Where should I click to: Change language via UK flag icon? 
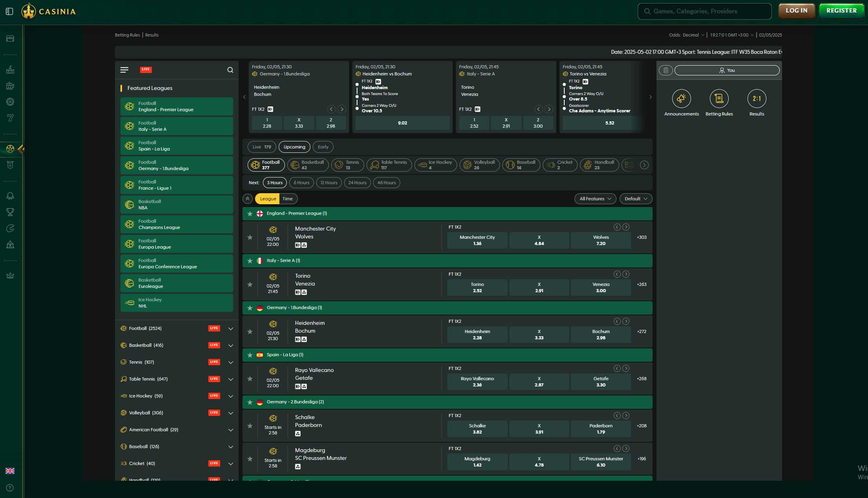click(10, 471)
